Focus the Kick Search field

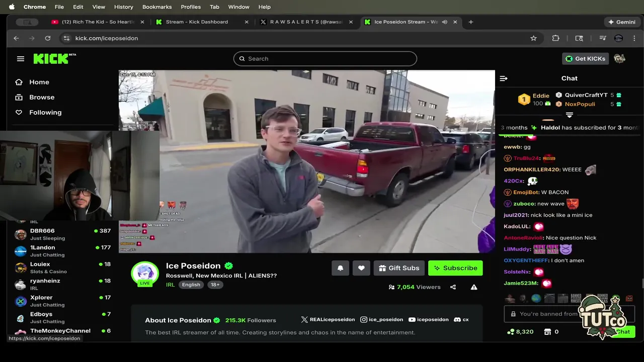(x=325, y=59)
